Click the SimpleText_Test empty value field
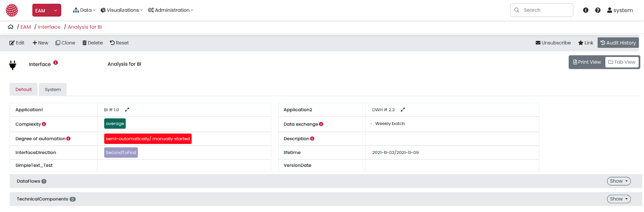This screenshot has width=644, height=212. [x=184, y=166]
